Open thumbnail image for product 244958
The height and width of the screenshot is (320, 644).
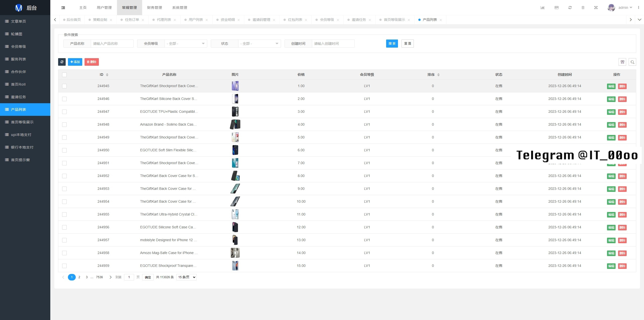click(235, 253)
